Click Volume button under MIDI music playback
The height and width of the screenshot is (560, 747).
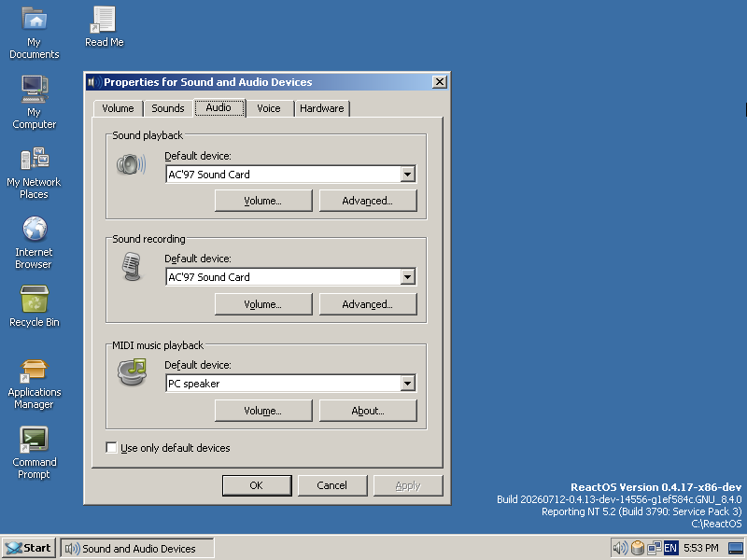point(263,411)
